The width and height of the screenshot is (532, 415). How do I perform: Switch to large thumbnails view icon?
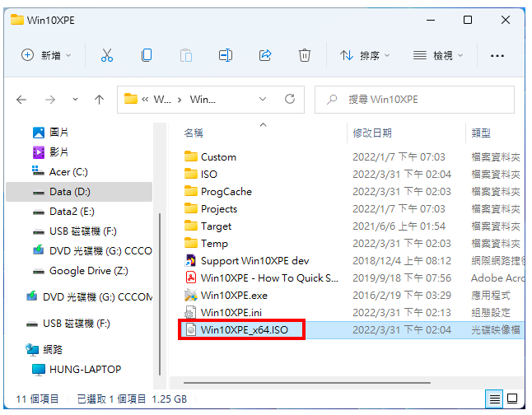tap(512, 399)
